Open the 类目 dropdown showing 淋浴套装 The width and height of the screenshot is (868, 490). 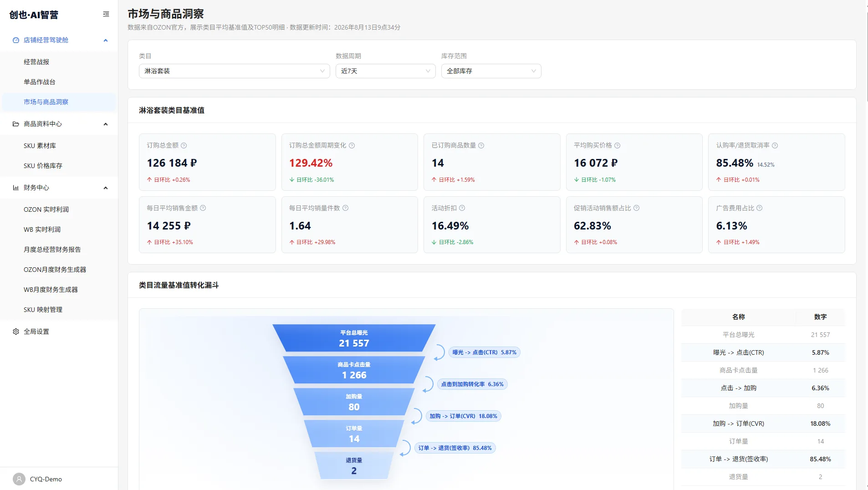coord(235,71)
